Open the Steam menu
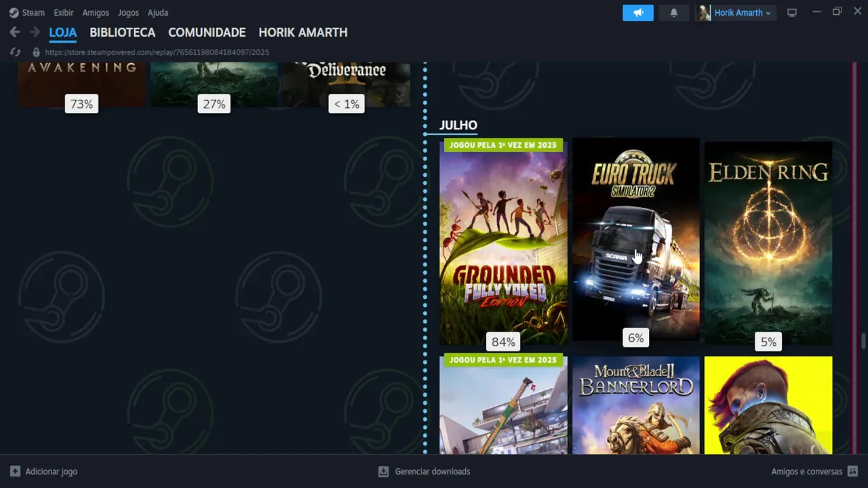 point(27,12)
